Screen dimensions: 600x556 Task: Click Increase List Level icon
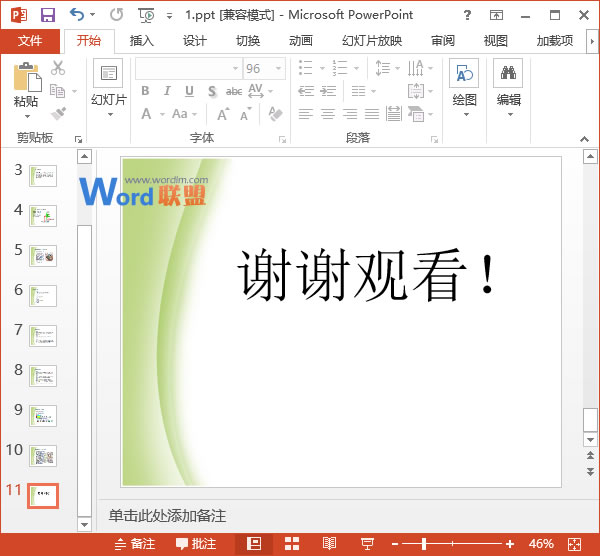click(328, 91)
